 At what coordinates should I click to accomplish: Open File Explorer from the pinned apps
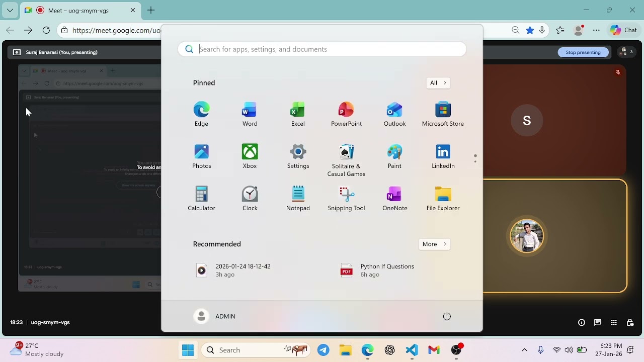pos(443,199)
